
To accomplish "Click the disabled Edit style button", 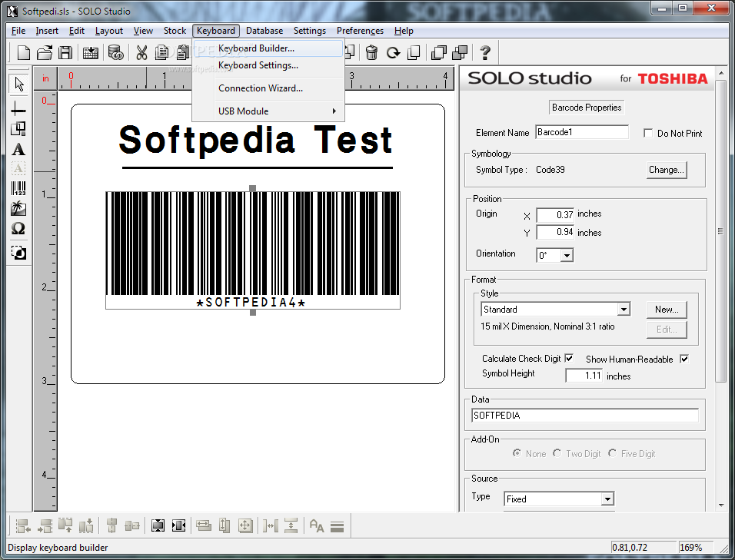I will tap(667, 330).
